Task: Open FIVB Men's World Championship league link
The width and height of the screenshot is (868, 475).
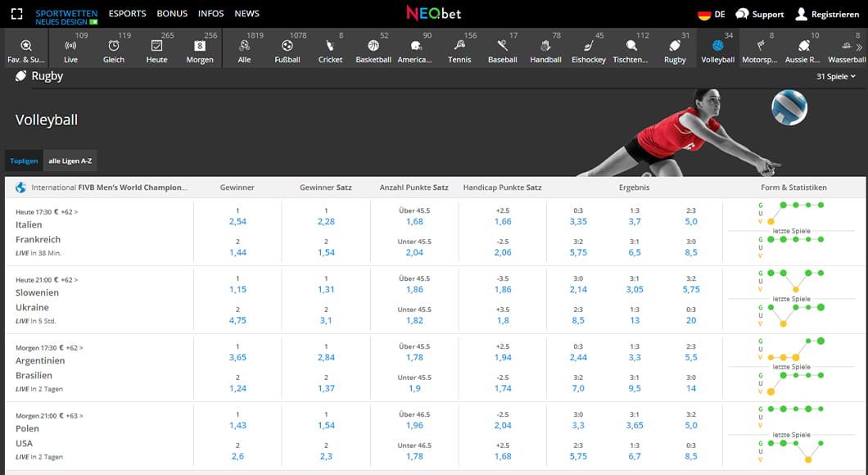Action: (109, 188)
